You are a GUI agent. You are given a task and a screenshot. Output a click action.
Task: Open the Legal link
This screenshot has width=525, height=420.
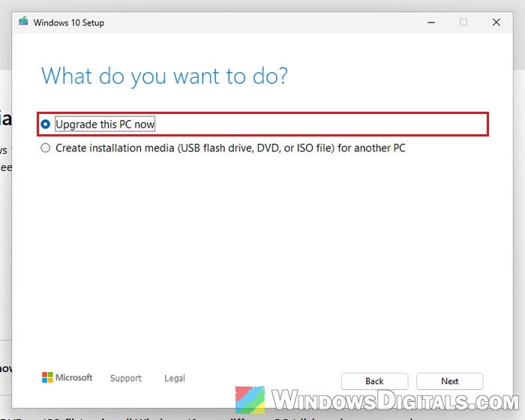coord(175,378)
